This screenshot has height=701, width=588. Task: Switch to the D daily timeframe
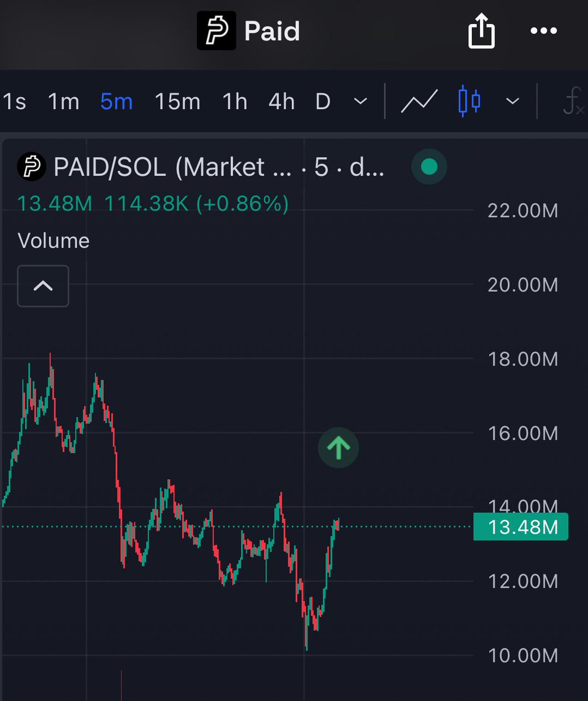point(323,102)
